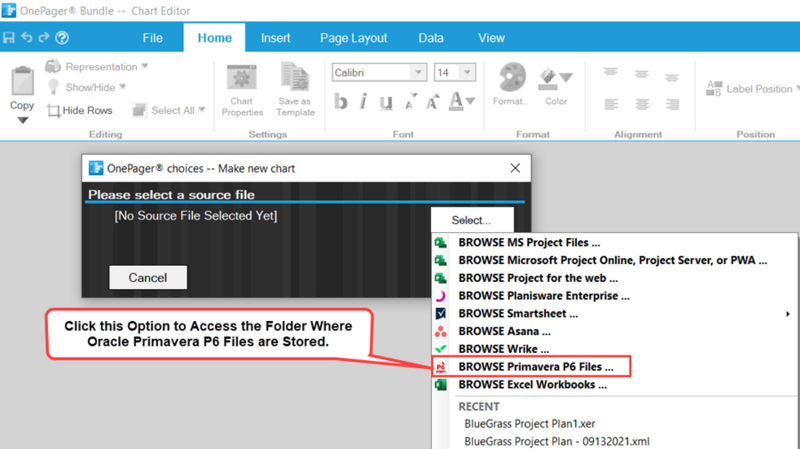This screenshot has height=449, width=800.
Task: Select top-right alignment icon
Action: pos(672,78)
